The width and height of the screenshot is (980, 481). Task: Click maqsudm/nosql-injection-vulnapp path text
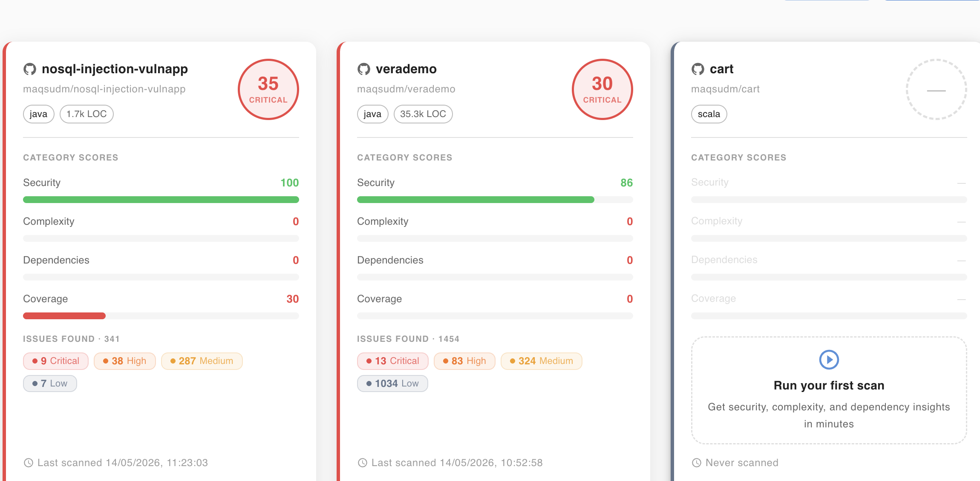pos(104,89)
